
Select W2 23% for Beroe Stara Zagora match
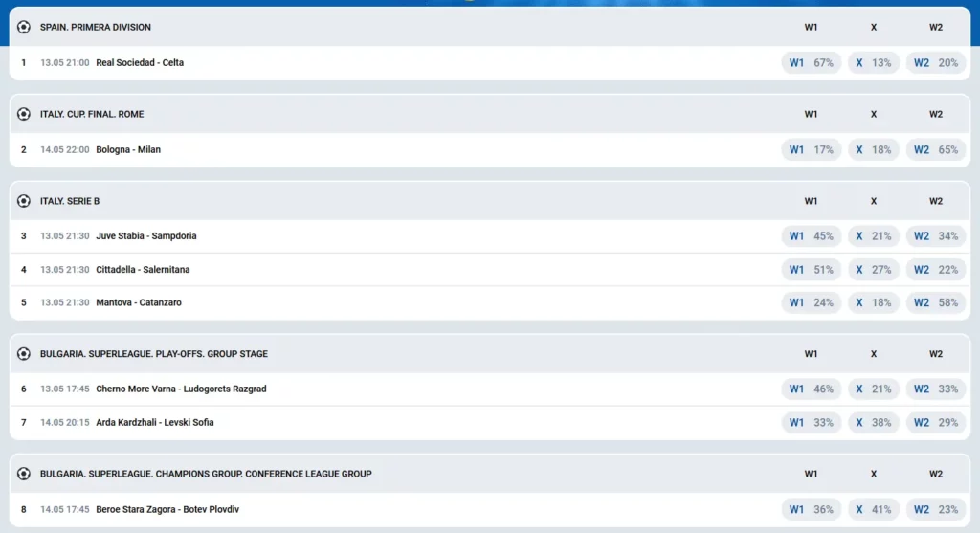[936, 509]
